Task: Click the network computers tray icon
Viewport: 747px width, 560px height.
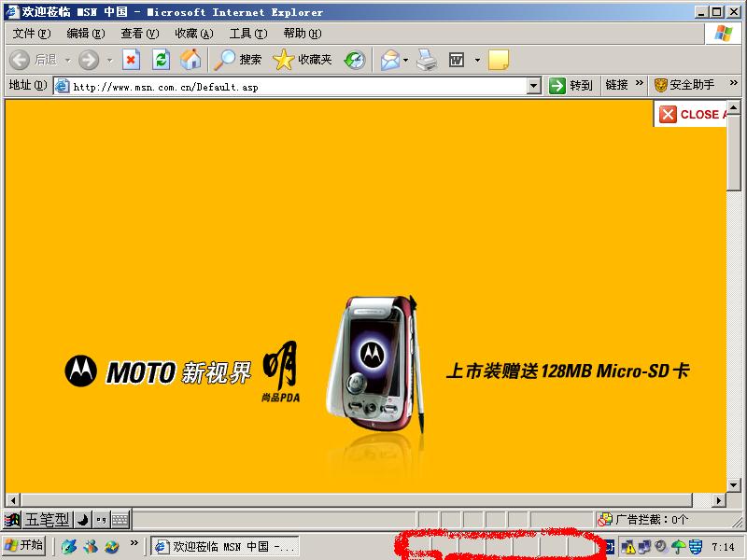Action: pyautogui.click(x=644, y=547)
